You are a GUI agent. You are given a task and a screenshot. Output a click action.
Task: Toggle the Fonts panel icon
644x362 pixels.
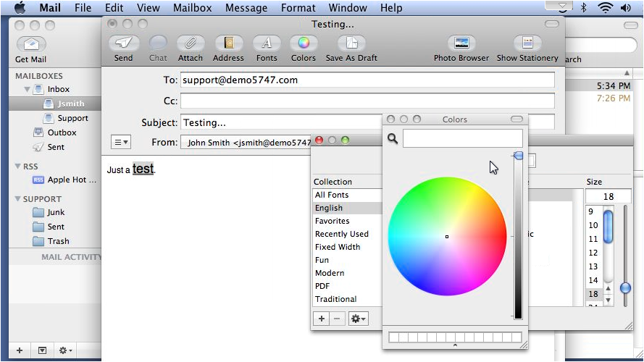tap(267, 43)
